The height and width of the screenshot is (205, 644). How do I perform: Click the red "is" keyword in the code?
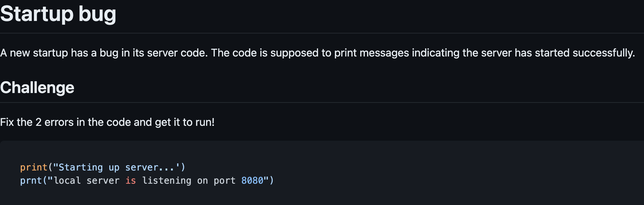tap(130, 181)
